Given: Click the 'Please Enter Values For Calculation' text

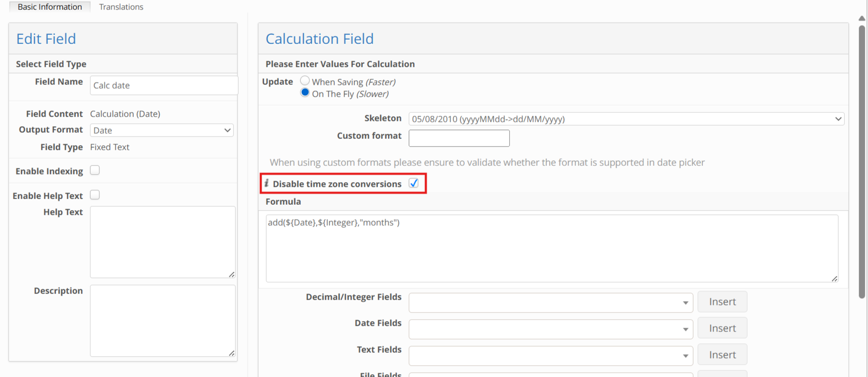Looking at the screenshot, I should click(x=340, y=64).
